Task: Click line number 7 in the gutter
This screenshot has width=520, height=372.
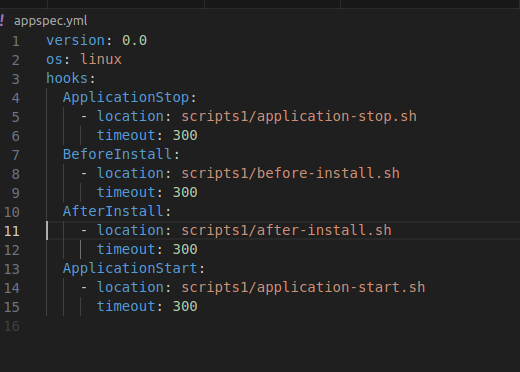Action: pos(16,156)
